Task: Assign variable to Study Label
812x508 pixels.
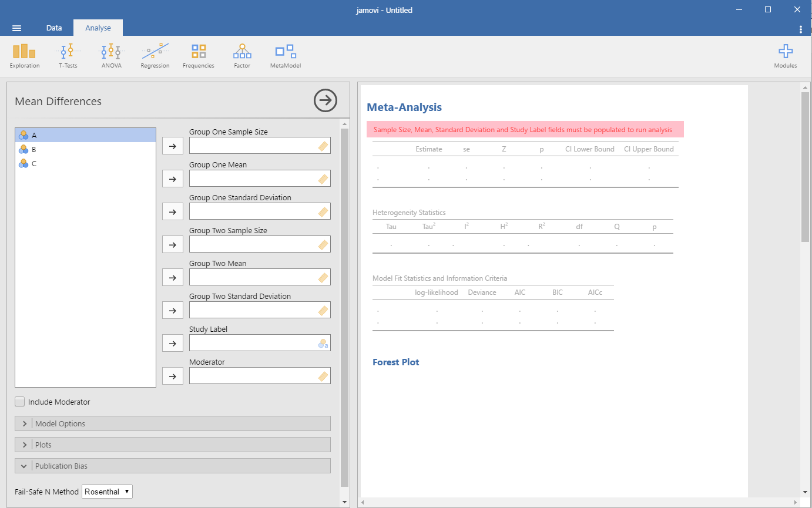Action: click(173, 343)
